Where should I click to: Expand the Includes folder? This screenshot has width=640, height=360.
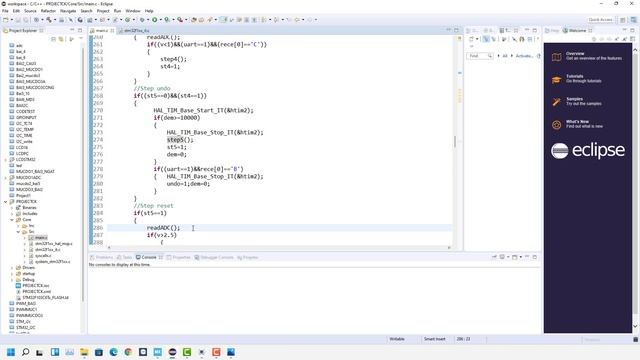pos(12,213)
